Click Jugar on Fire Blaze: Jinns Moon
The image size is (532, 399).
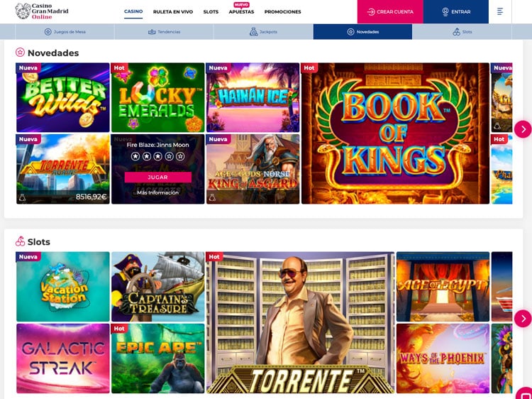[157, 177]
